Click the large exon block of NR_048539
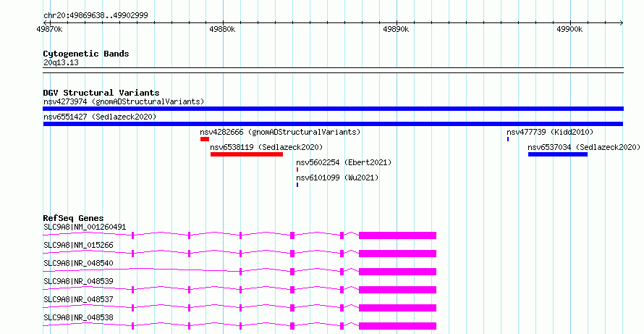The image size is (644, 334). tap(397, 290)
